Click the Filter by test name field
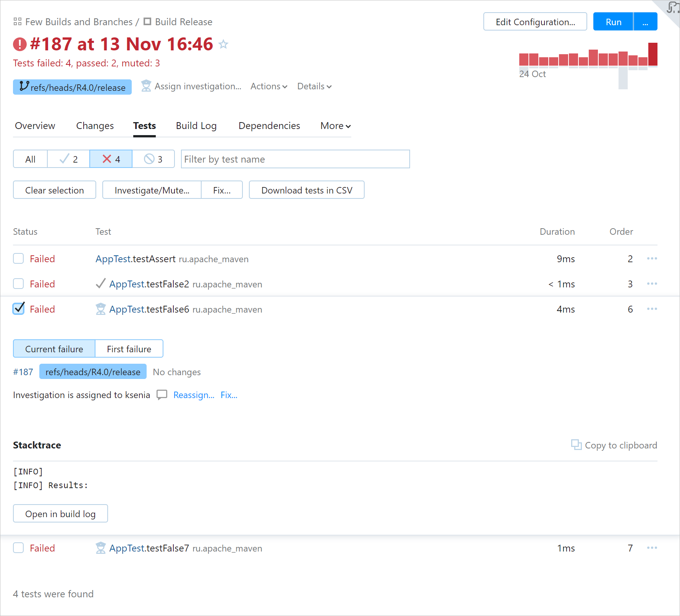Screen dimensions: 680x616 (295, 159)
